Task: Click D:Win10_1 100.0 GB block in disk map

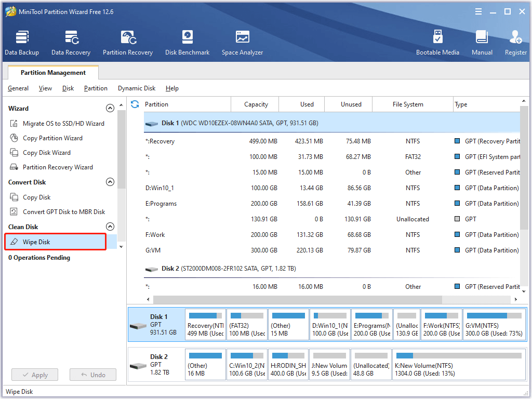Action: click(330, 325)
